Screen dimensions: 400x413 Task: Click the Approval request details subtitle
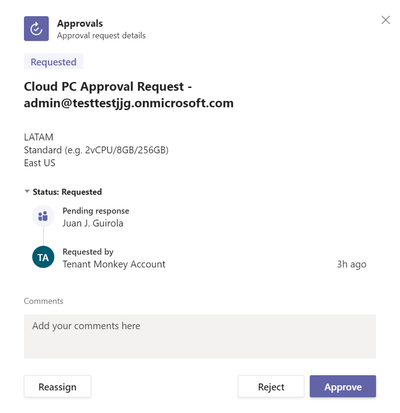101,35
